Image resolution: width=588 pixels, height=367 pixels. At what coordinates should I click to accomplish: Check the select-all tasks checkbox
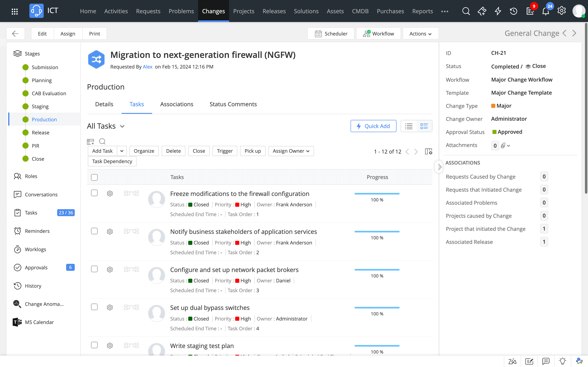tap(94, 177)
